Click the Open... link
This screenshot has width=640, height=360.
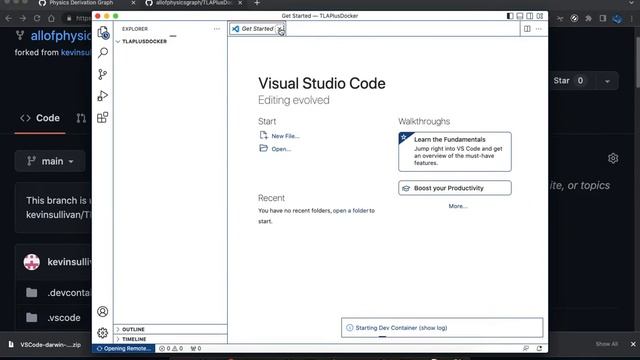click(x=281, y=149)
